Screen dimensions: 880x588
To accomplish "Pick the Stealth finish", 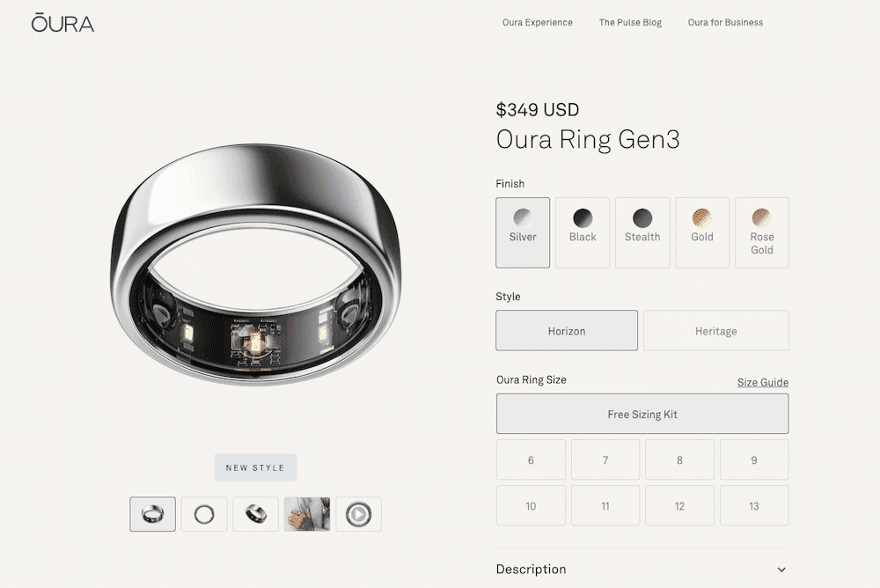I will [642, 232].
